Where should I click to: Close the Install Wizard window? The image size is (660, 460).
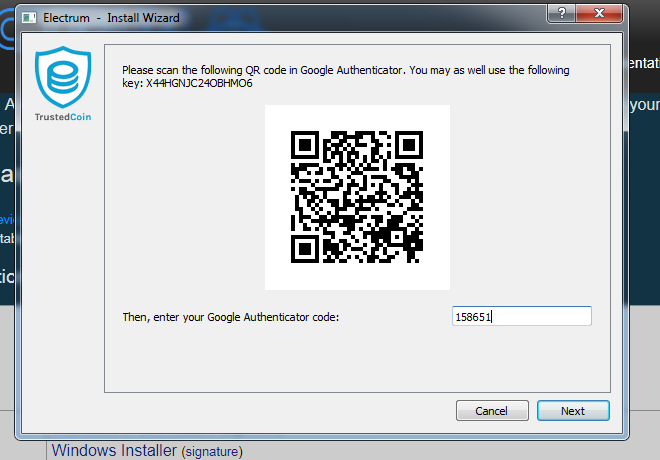[x=599, y=13]
